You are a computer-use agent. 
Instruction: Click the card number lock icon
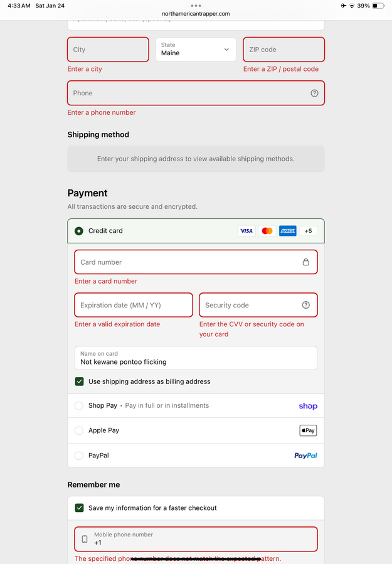pos(306,262)
